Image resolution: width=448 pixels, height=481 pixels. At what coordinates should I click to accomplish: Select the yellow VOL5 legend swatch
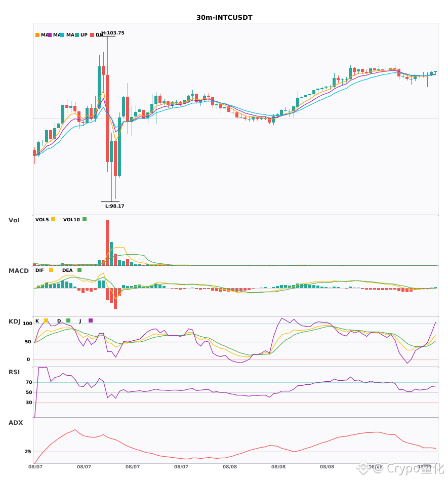tap(53, 219)
